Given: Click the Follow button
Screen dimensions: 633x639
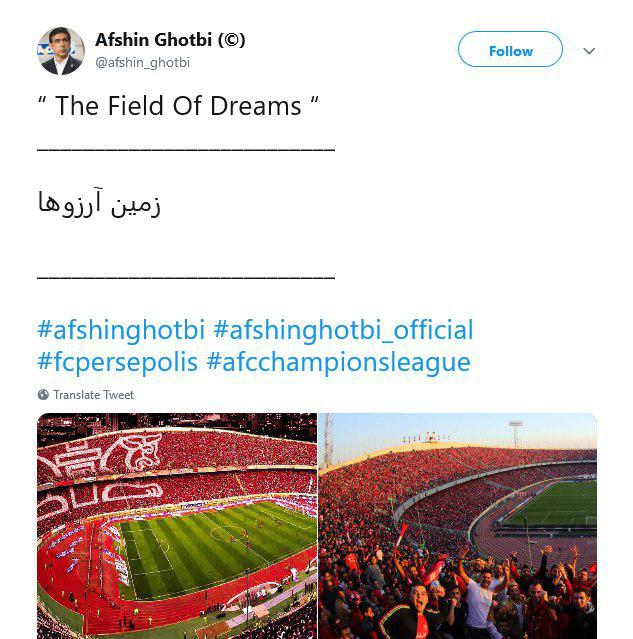Looking at the screenshot, I should [510, 49].
